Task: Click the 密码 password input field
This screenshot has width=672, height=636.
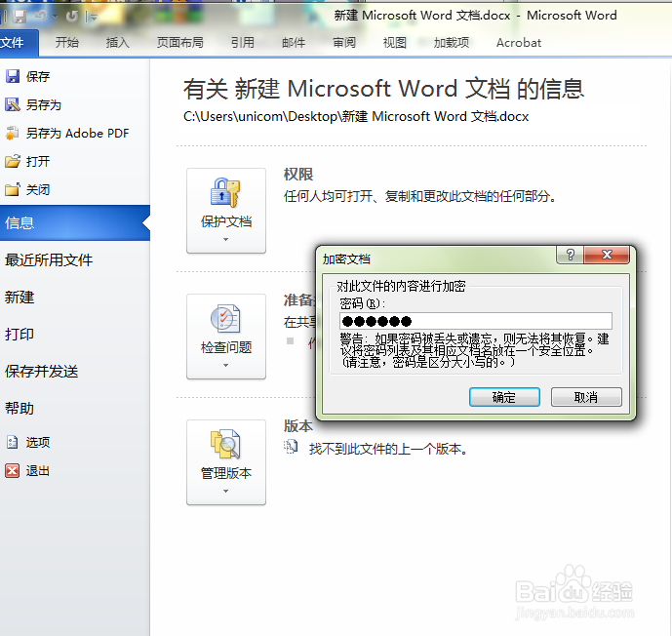Action: pyautogui.click(x=476, y=321)
